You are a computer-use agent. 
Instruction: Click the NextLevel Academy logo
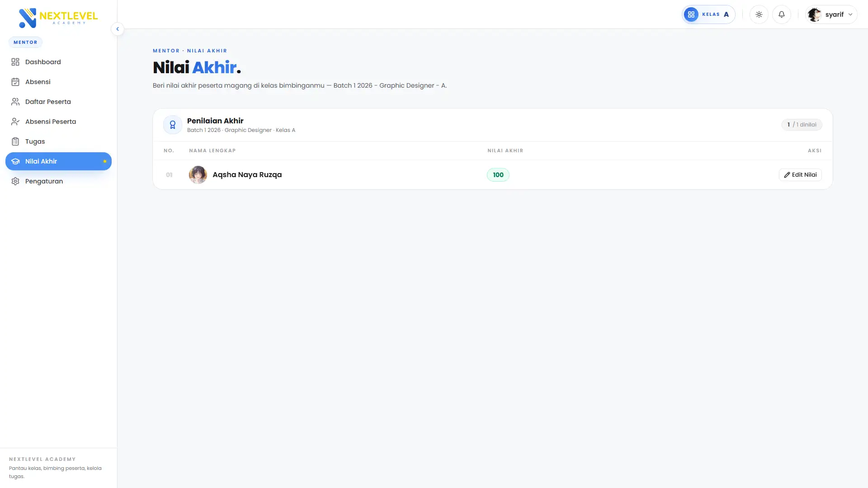point(58,18)
